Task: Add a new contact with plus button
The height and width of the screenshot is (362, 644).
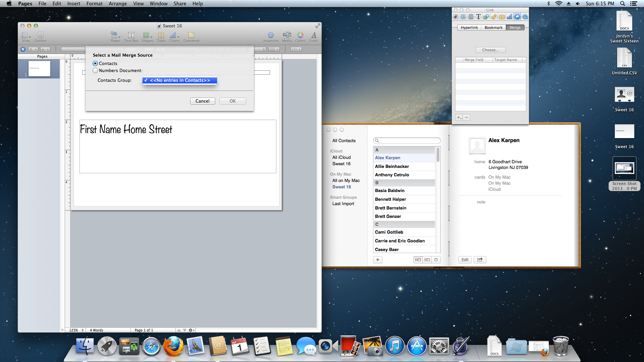Action: point(378,260)
